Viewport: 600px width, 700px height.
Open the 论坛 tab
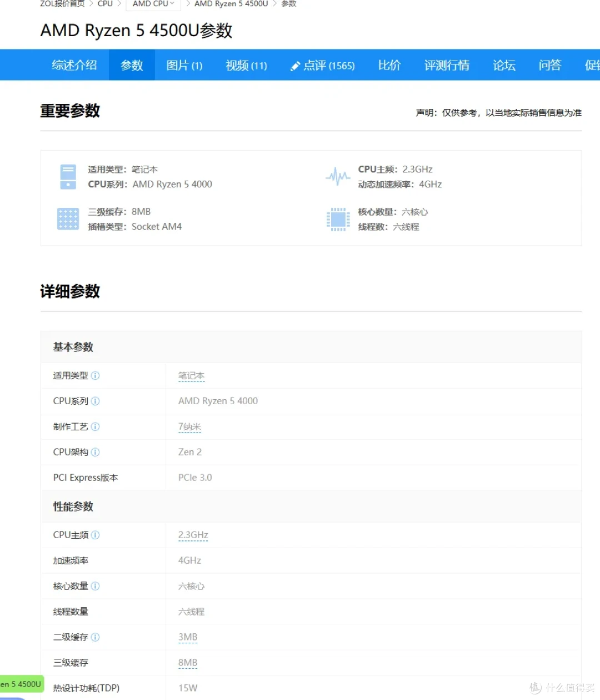(x=504, y=65)
